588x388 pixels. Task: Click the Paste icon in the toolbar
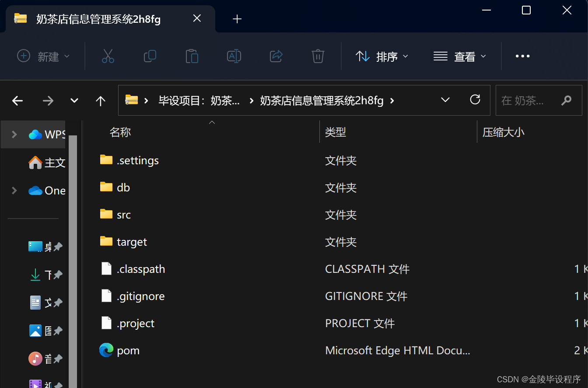pyautogui.click(x=192, y=56)
